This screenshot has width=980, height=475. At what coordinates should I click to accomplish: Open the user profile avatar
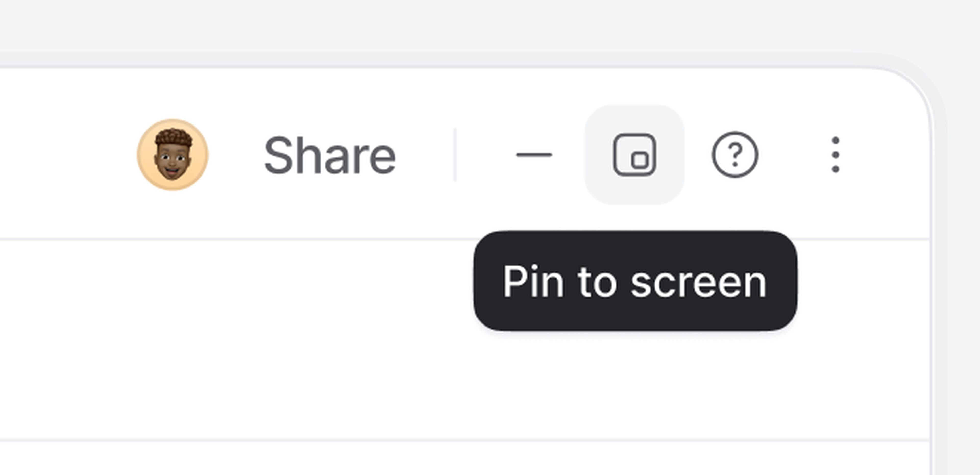[172, 155]
